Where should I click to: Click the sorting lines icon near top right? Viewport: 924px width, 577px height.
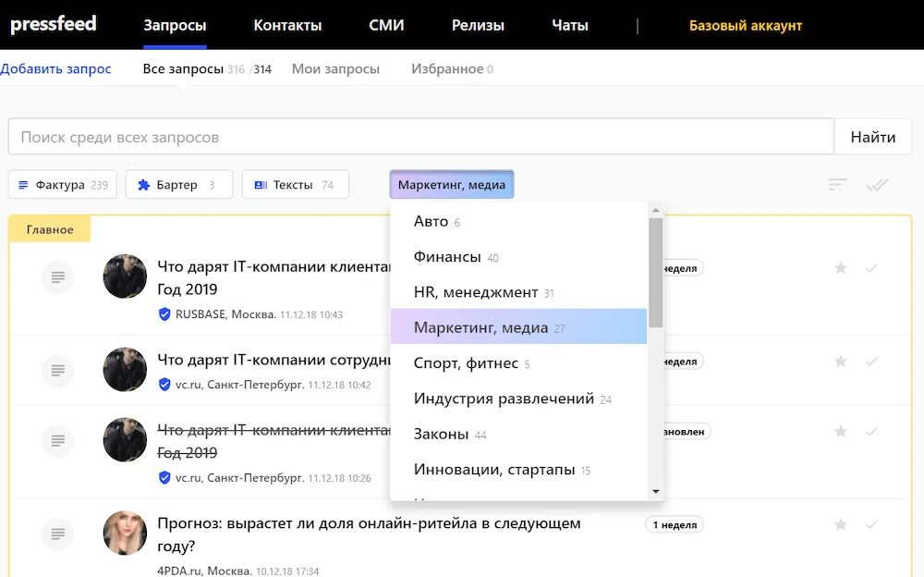(837, 184)
